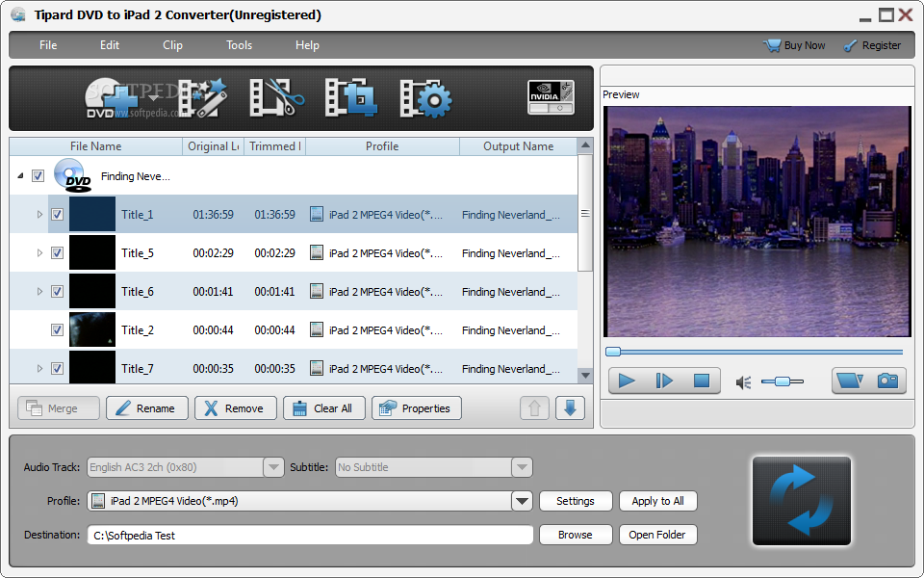924x578 pixels.
Task: Uncheck the Finding Neverland DVD checkbox
Action: tap(38, 175)
